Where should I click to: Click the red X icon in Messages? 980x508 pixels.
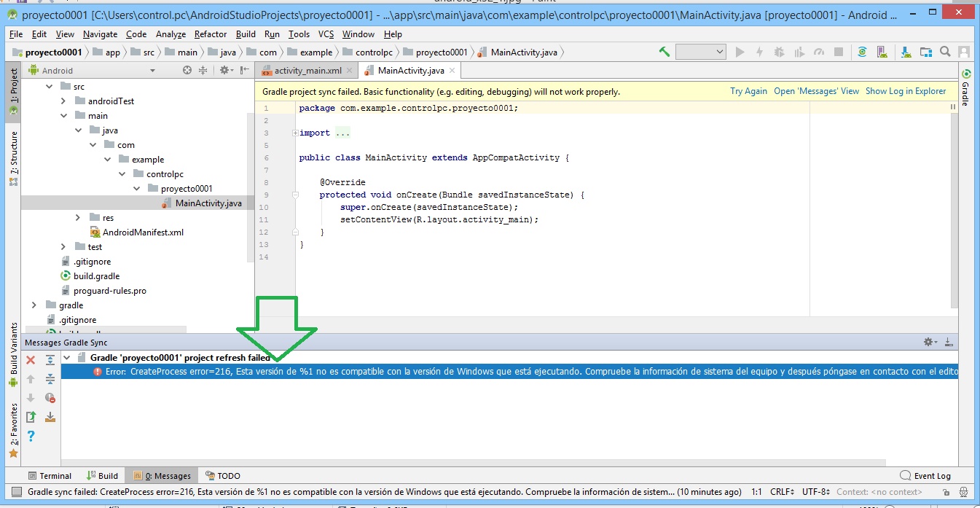[31, 360]
